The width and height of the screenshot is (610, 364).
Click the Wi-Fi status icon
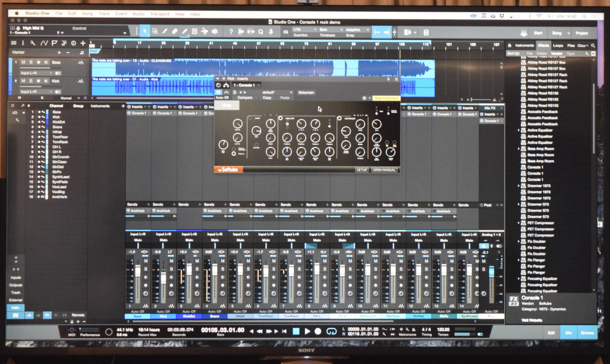[539, 16]
